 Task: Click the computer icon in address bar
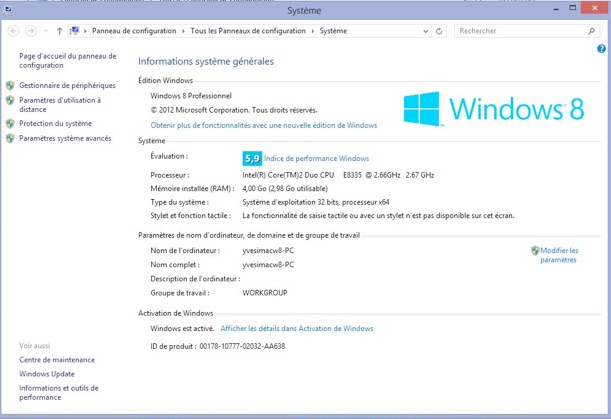pos(75,30)
